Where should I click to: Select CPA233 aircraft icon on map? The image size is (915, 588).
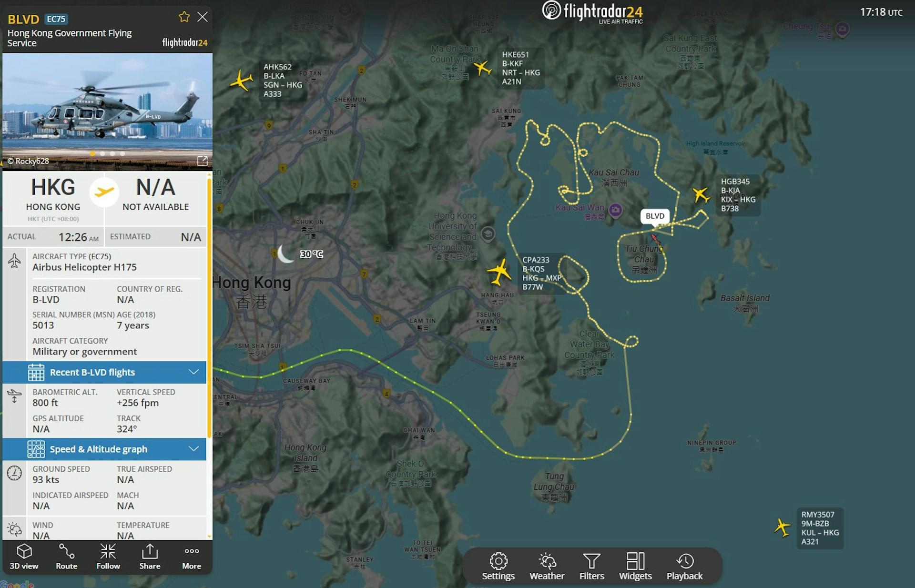(x=499, y=272)
